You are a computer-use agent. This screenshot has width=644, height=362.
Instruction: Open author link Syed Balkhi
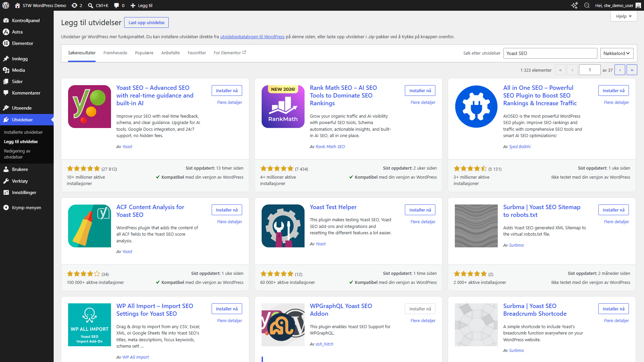pos(520,147)
